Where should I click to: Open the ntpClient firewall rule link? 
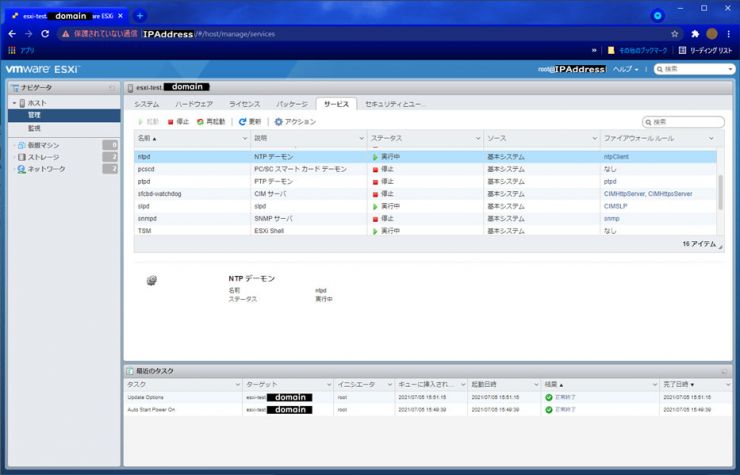pyautogui.click(x=616, y=157)
